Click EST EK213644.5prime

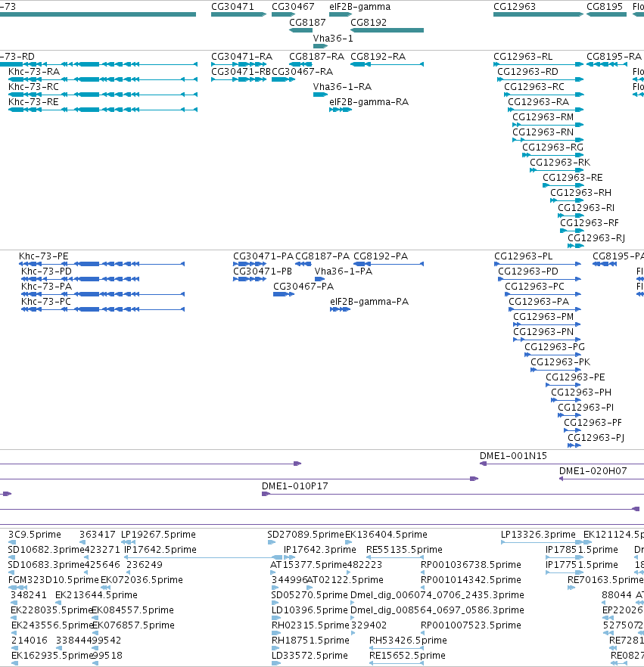click(x=96, y=595)
